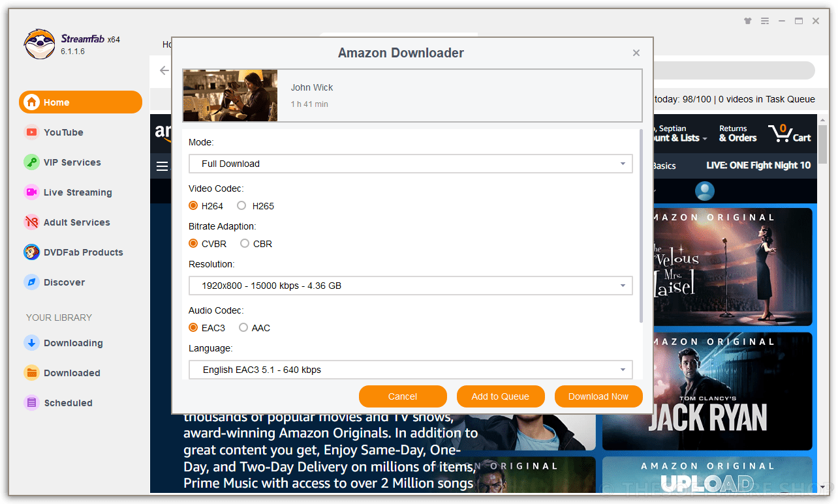
Task: Open the YouTube sidebar icon
Action: pos(31,132)
